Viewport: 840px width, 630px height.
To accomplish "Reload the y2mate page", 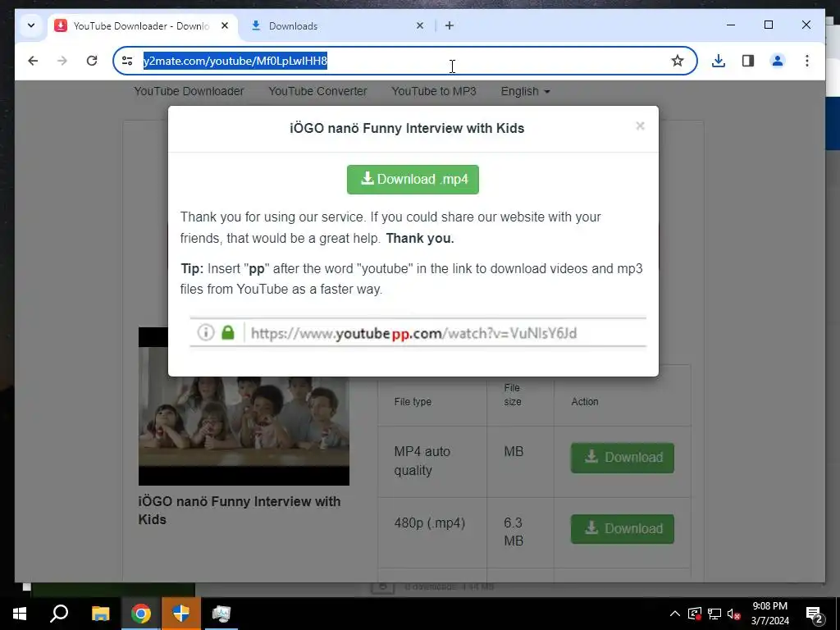I will [92, 61].
